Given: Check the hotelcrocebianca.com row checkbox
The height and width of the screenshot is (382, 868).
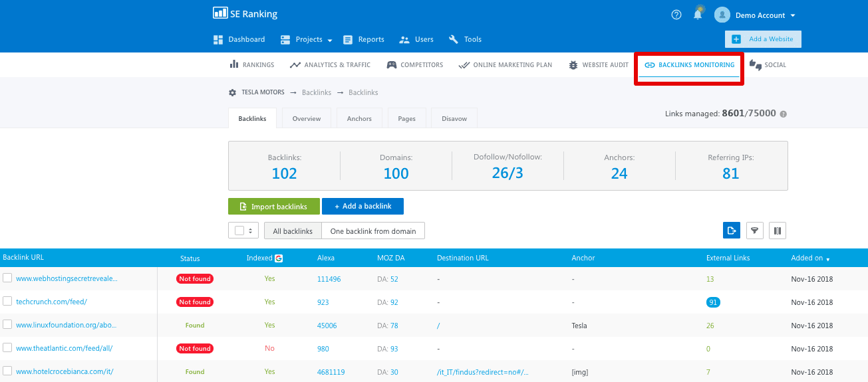Looking at the screenshot, I should pos(7,371).
